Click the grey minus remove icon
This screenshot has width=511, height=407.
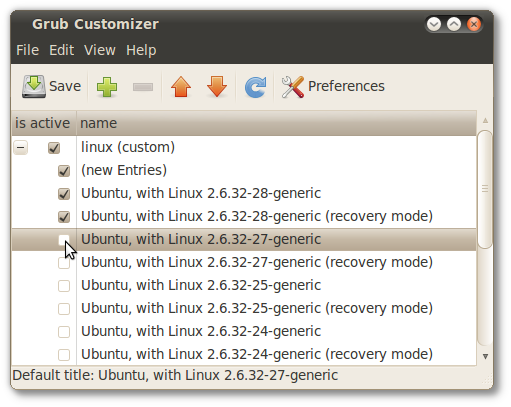coord(143,87)
